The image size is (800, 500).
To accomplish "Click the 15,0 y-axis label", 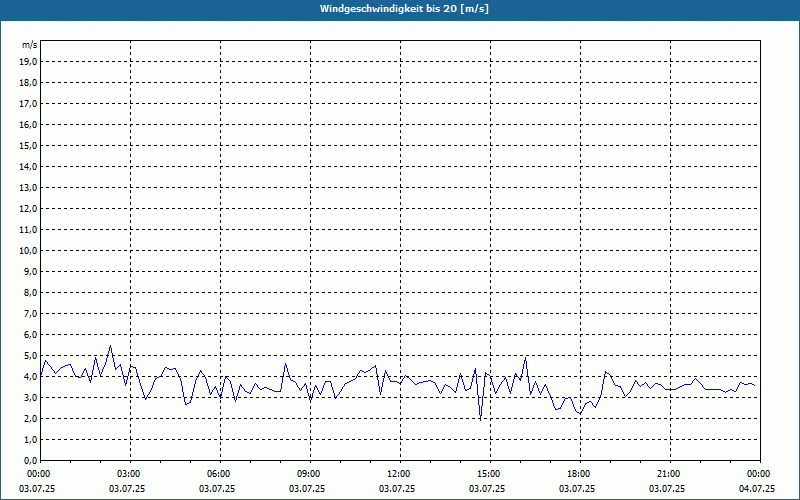I will (x=28, y=145).
